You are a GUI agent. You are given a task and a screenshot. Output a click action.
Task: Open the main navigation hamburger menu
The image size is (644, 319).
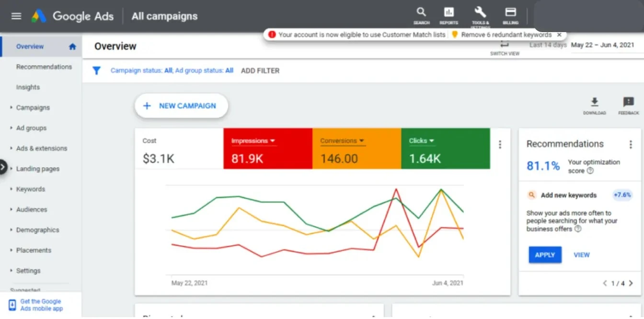(16, 16)
